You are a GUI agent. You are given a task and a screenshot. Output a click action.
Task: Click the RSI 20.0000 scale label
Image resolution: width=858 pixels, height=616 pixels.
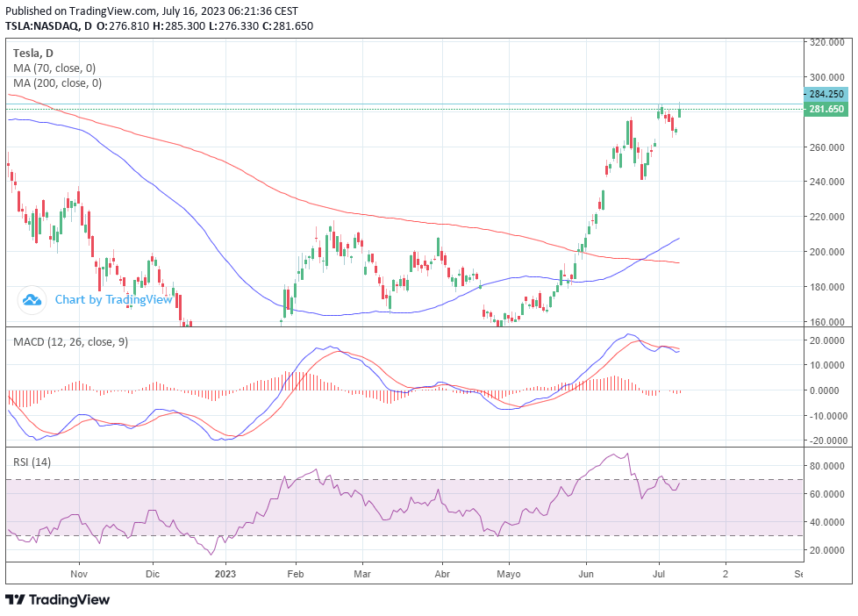[x=826, y=550]
